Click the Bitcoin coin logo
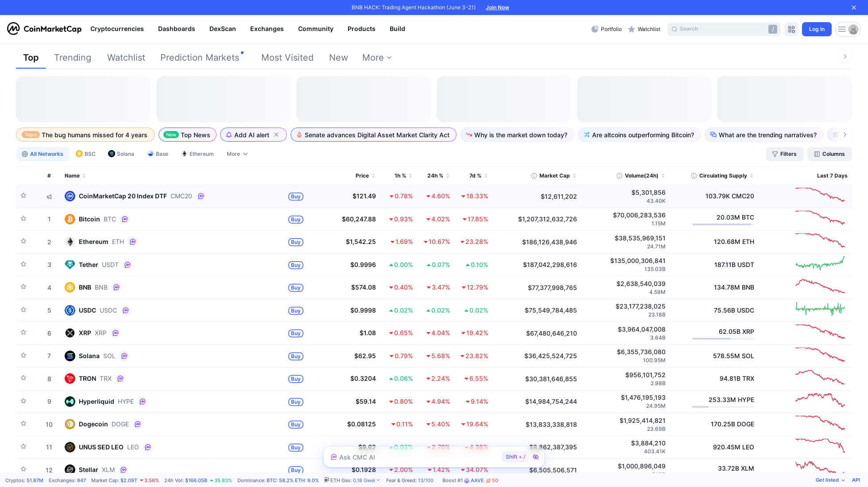868x487 pixels. pyautogui.click(x=70, y=219)
